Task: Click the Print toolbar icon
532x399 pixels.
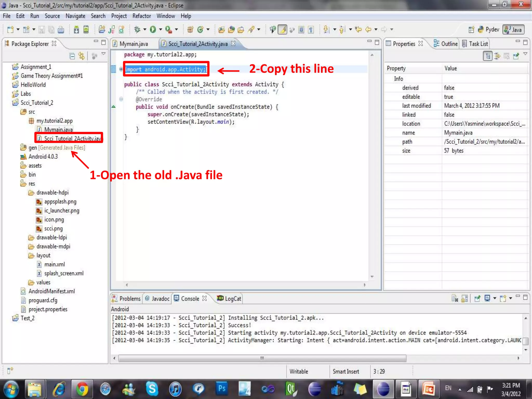Action: [x=61, y=30]
